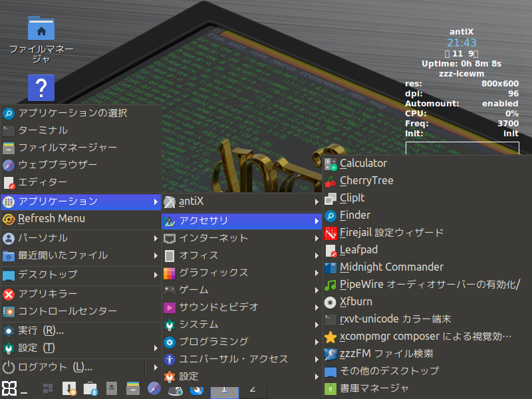
Task: Expand the プログラミング submenu
Action: coord(242,342)
